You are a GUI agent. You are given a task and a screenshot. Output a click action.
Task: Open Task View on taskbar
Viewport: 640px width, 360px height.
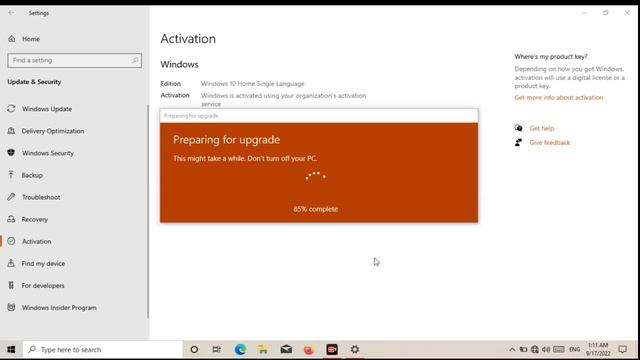pos(217,350)
